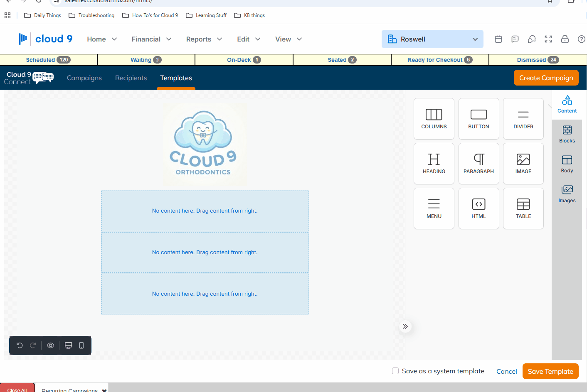
Task: Expand the Reports menu
Action: [204, 39]
